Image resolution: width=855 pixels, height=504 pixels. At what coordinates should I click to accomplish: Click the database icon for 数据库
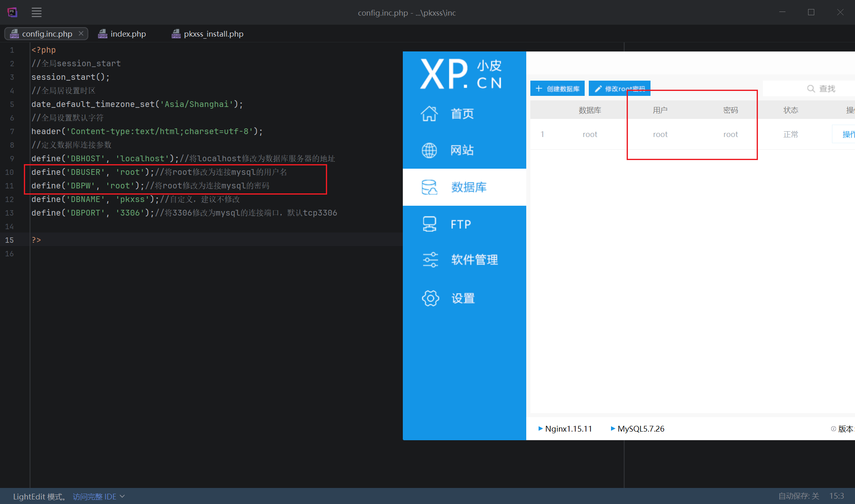coord(429,187)
